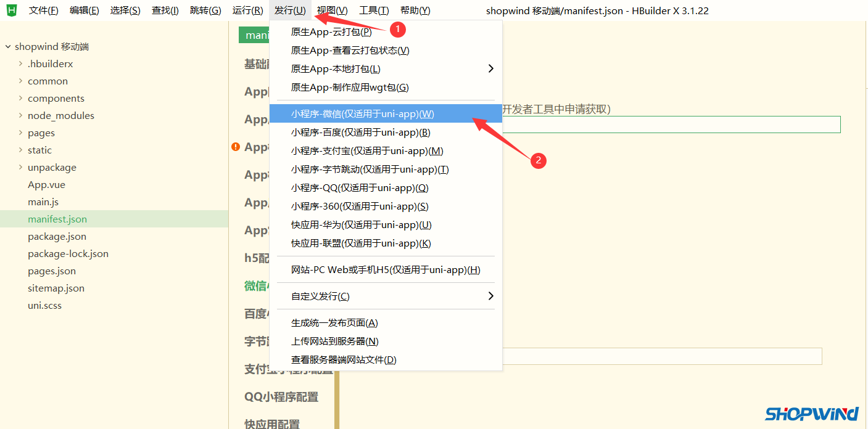Click the orange warning icon beside App section

[236, 147]
